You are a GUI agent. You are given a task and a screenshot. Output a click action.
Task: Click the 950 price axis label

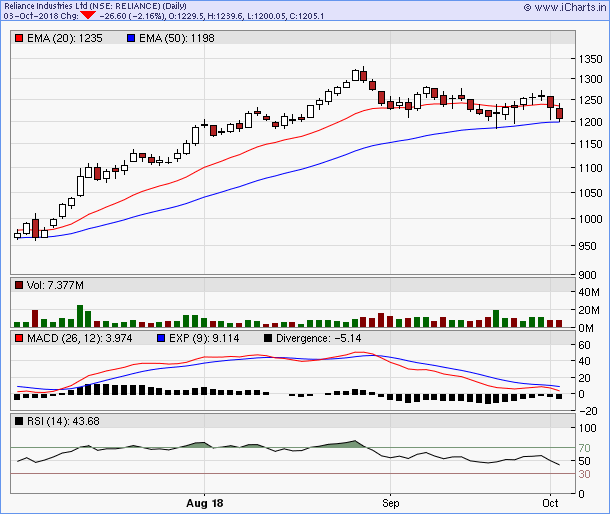tap(587, 246)
